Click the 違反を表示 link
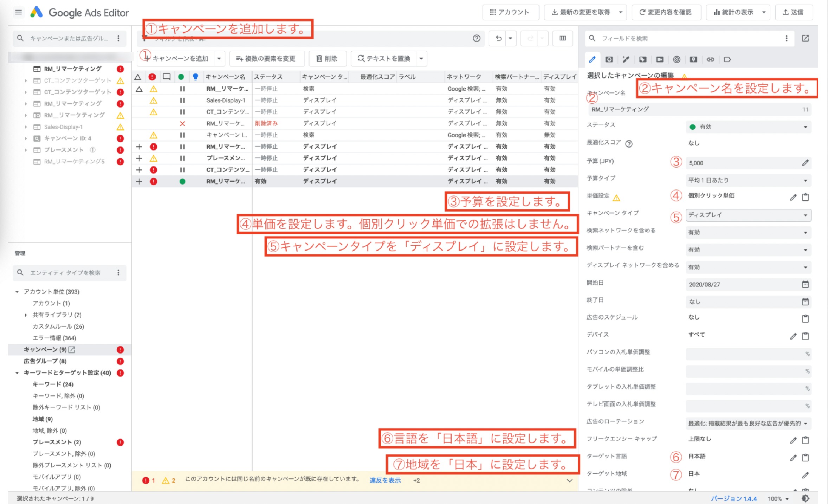The width and height of the screenshot is (828, 504). click(385, 480)
